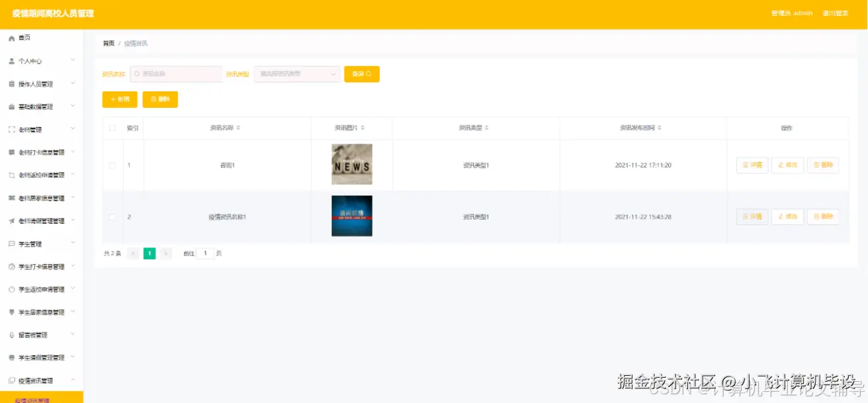Screen dimensions: 868x403
Task: Go to next page arrow in pagination
Action: point(166,253)
